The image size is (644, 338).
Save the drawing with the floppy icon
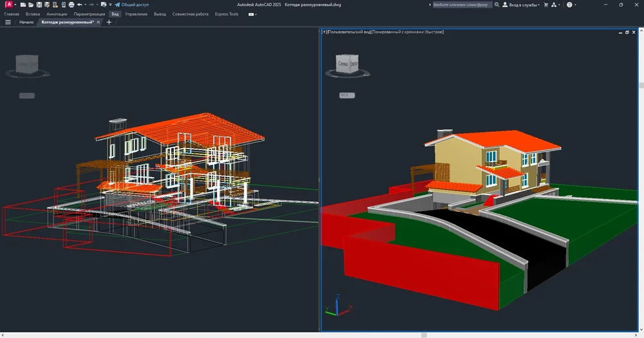(x=39, y=5)
